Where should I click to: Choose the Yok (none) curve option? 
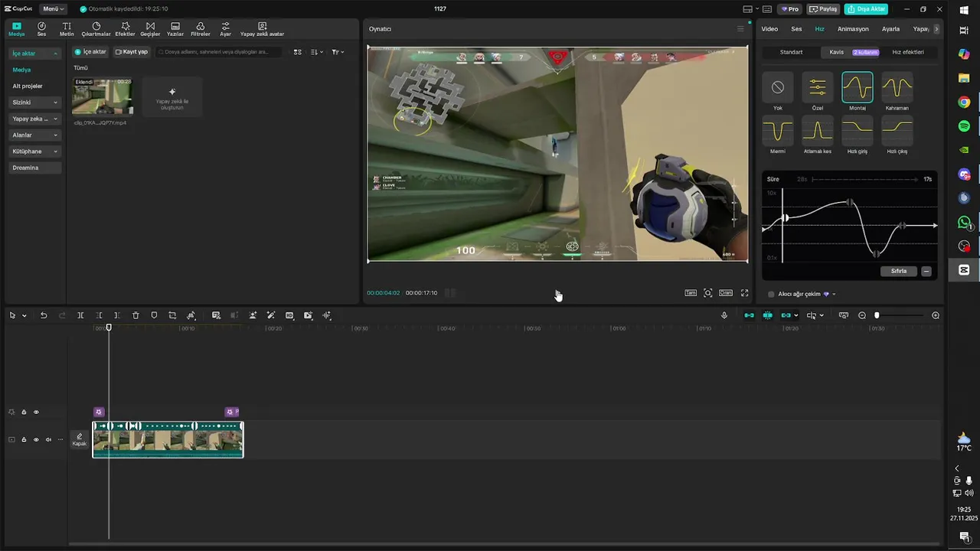tap(778, 91)
